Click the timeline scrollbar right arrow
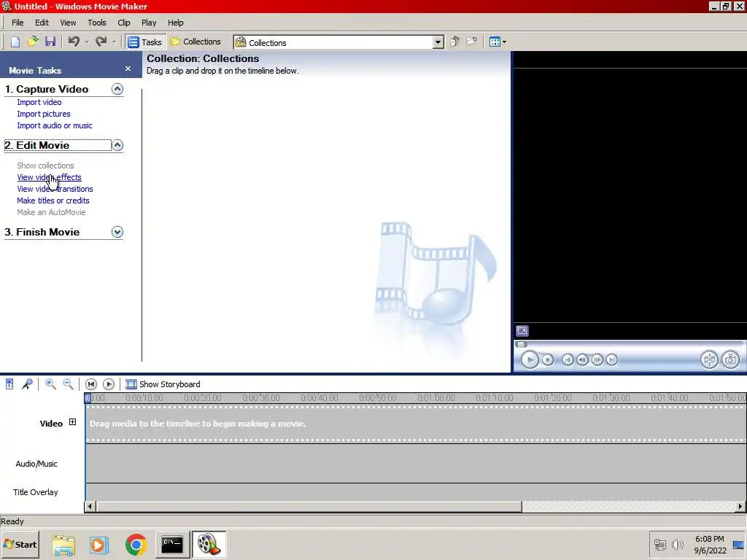The height and width of the screenshot is (560, 747). tap(740, 506)
